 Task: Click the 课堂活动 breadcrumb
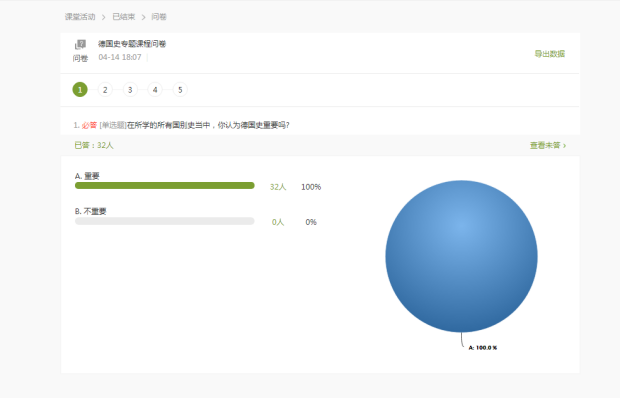pos(80,17)
